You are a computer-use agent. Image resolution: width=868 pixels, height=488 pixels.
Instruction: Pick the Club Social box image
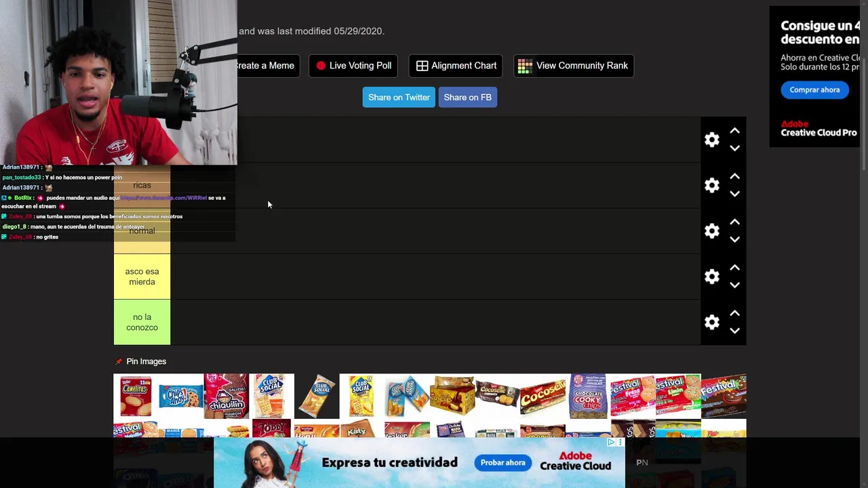click(x=271, y=396)
